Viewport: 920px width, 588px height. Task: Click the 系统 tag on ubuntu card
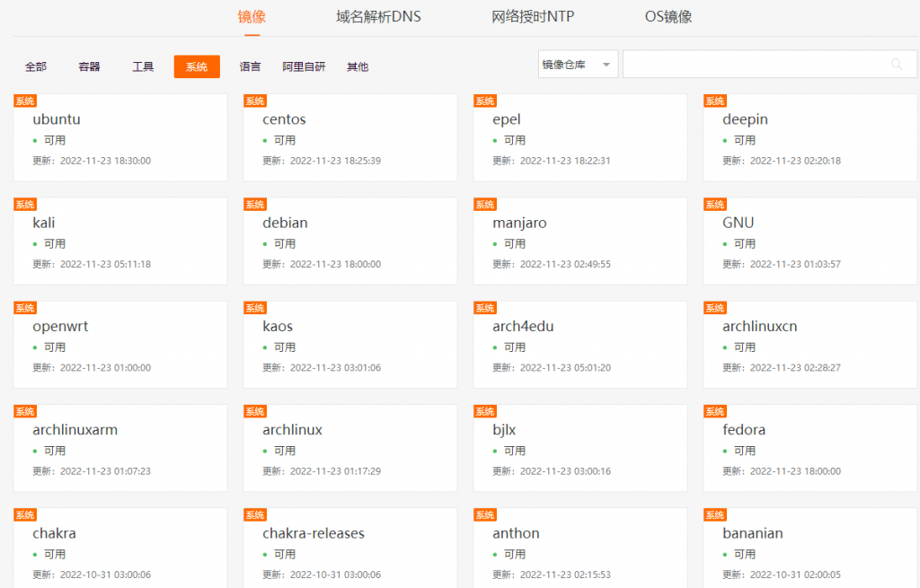[25, 101]
